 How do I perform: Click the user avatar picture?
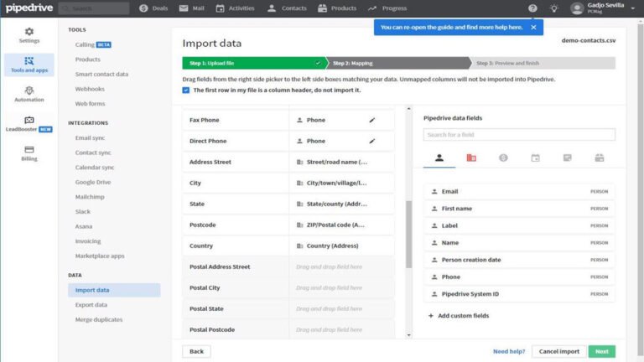click(577, 8)
